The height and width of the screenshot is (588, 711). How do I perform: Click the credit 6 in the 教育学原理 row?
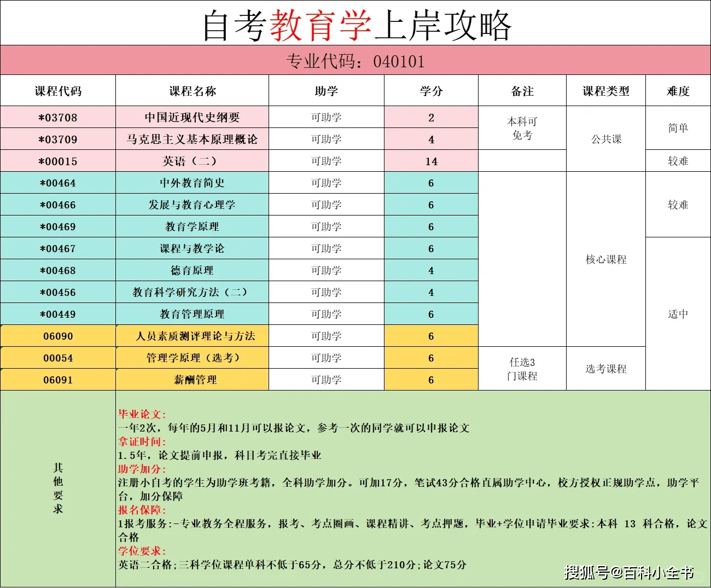pyautogui.click(x=431, y=226)
